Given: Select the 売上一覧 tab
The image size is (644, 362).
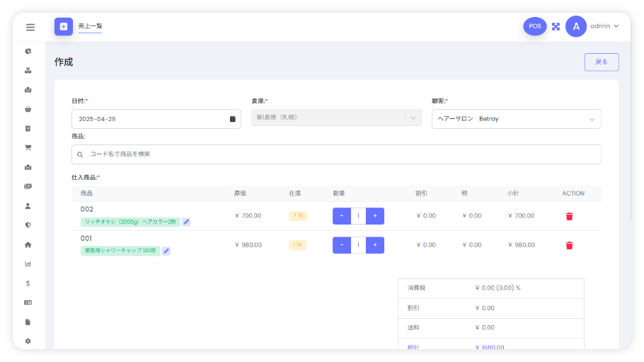Looking at the screenshot, I should click(x=90, y=26).
